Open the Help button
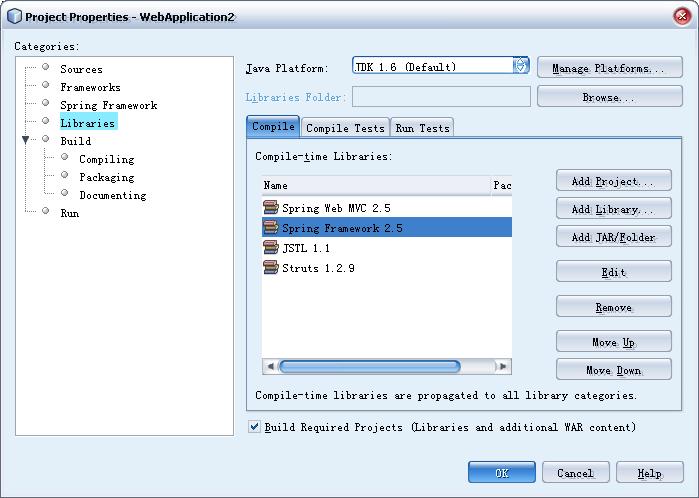Screen dimensions: 699x498 (650, 473)
